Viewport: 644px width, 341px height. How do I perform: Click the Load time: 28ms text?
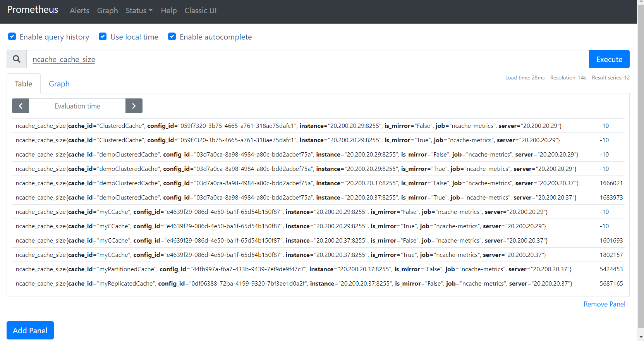525,77
